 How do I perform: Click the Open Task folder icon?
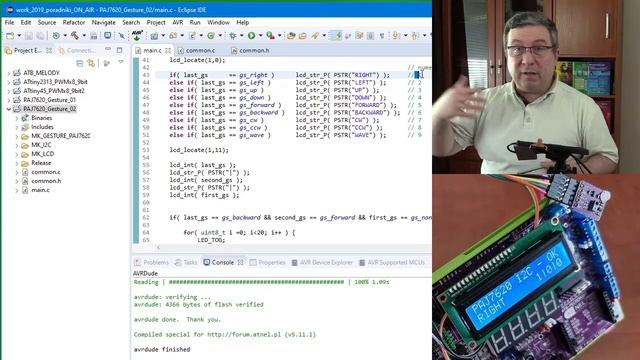pos(302,36)
